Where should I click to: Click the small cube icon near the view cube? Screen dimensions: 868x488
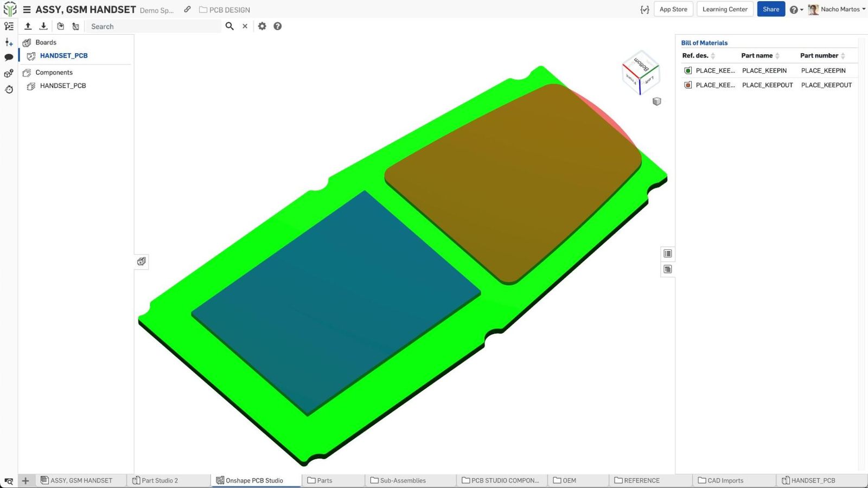tap(657, 101)
